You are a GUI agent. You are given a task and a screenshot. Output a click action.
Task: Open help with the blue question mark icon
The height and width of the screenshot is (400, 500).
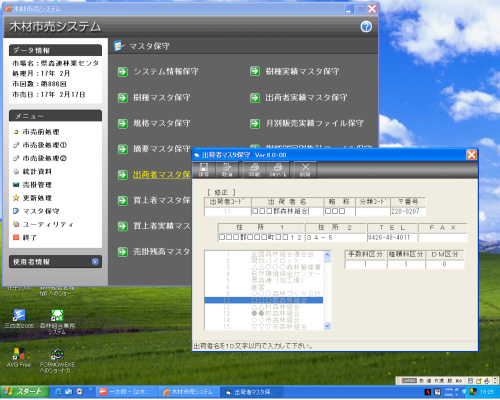point(366,27)
